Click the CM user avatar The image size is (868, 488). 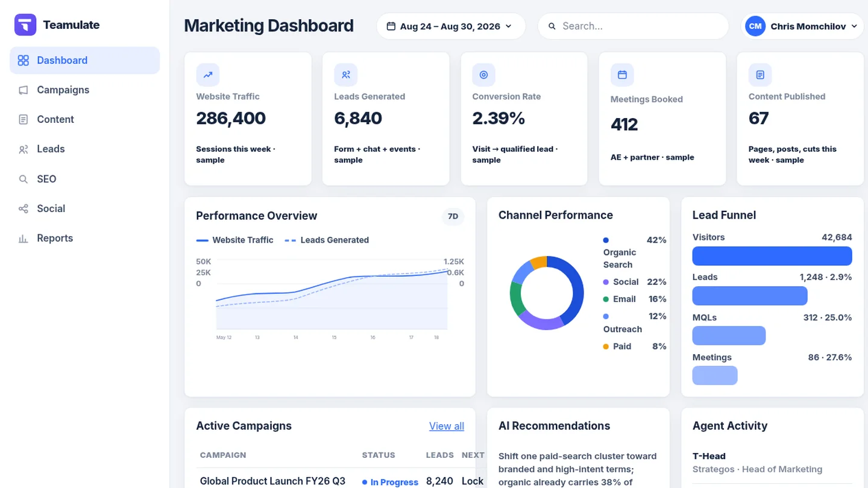(x=755, y=27)
